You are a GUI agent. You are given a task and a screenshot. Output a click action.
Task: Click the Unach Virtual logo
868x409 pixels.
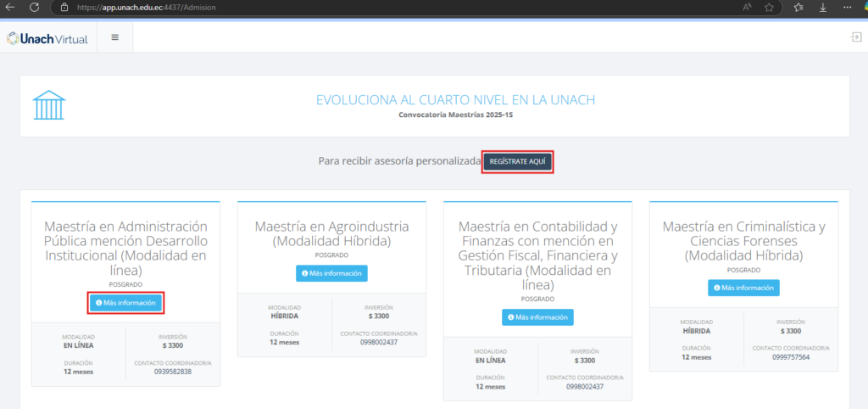tap(47, 38)
